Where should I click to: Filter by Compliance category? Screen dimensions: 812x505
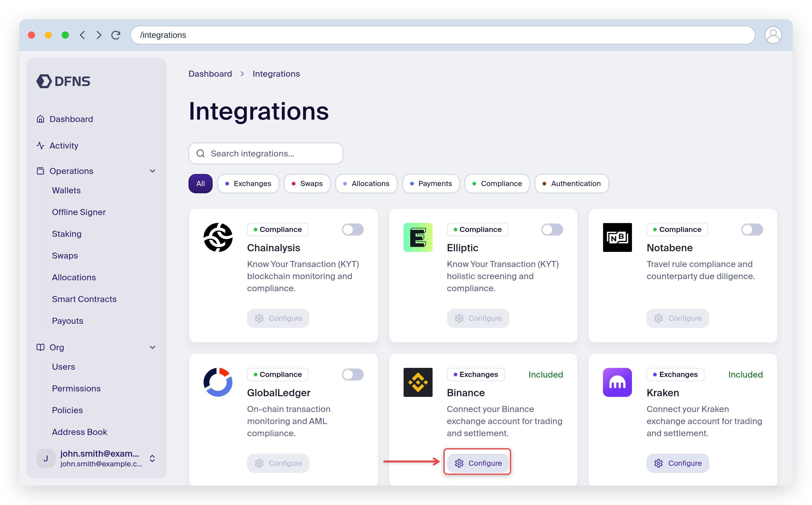coord(497,184)
